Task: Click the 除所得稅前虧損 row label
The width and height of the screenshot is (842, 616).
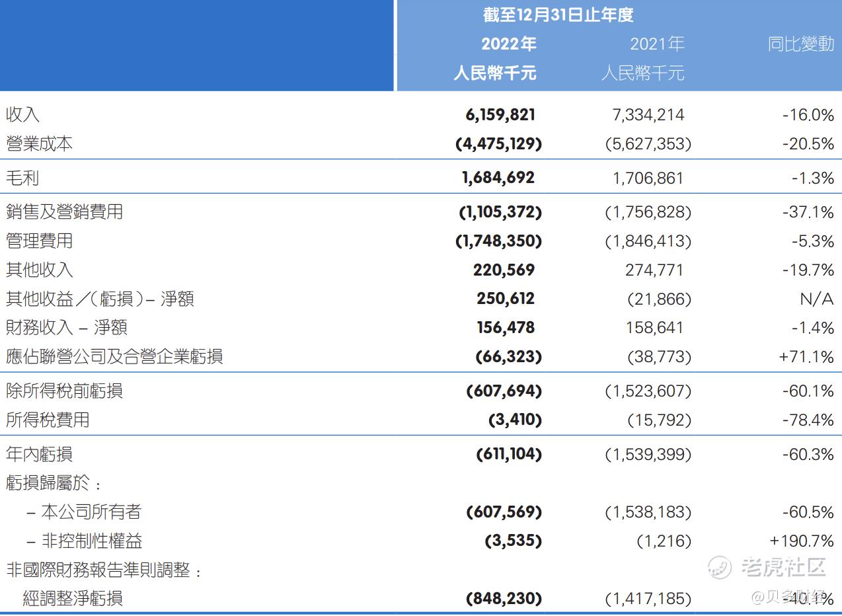Action: tap(64, 391)
